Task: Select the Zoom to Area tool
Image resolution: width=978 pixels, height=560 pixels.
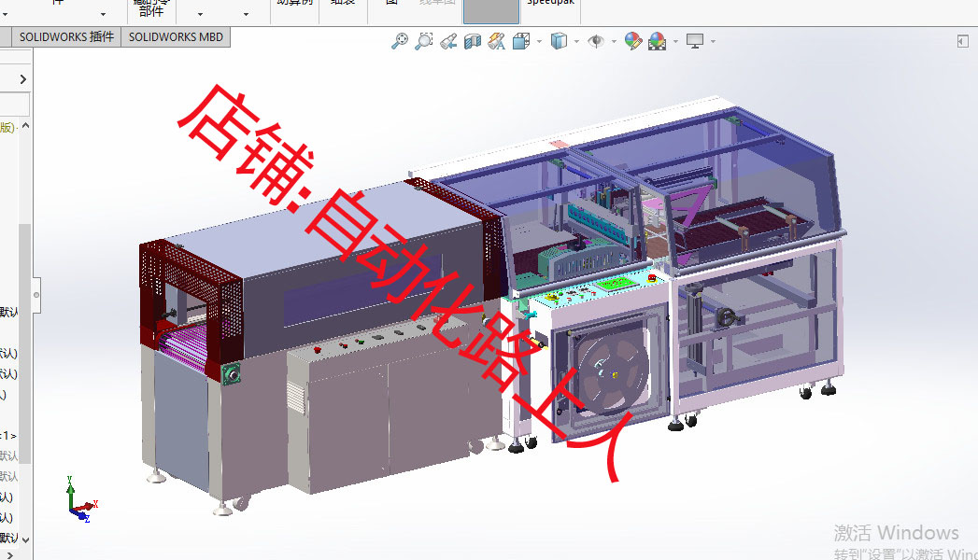Action: click(423, 41)
